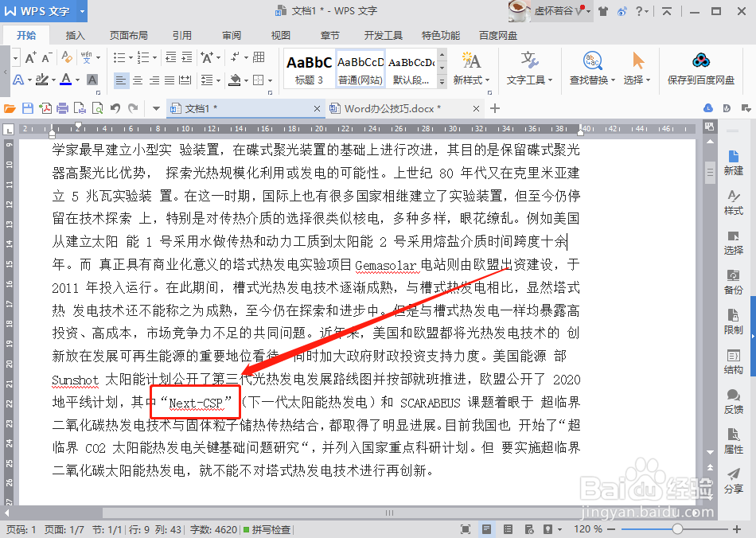Switch to the 引用 ribbon tab
The image size is (756, 538).
(x=181, y=35)
